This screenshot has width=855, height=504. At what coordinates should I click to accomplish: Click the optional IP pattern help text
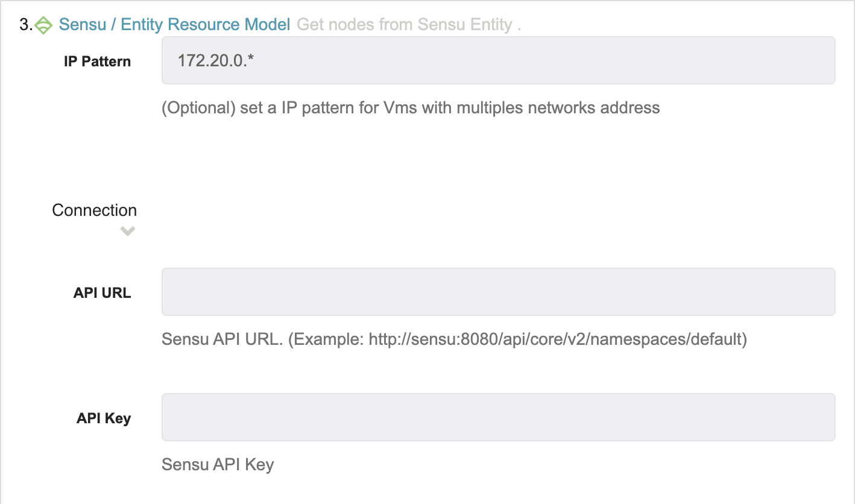411,108
